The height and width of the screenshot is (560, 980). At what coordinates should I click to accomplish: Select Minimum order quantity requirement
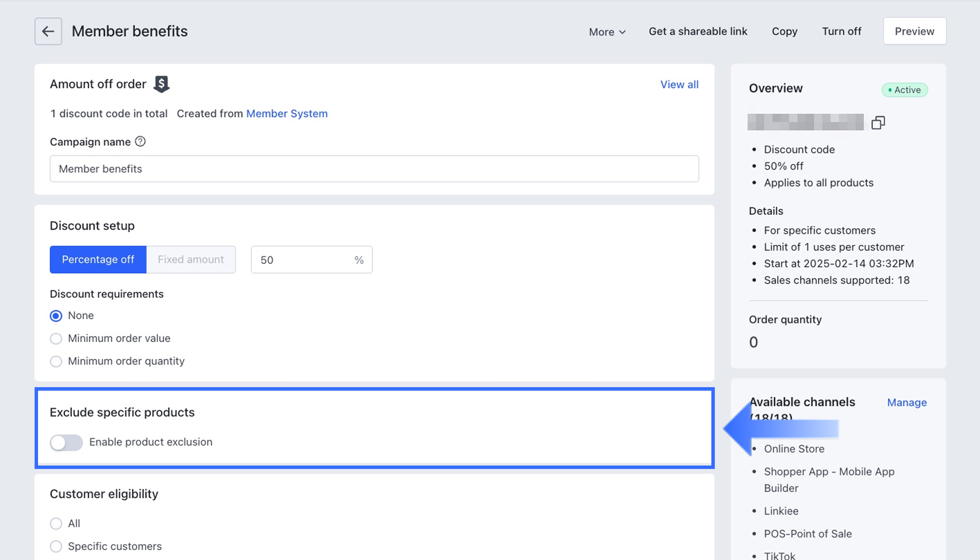(x=56, y=362)
